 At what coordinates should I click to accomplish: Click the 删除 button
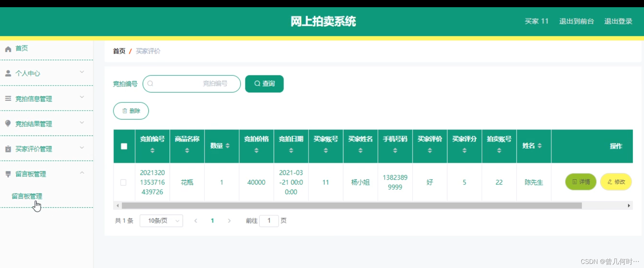[131, 111]
